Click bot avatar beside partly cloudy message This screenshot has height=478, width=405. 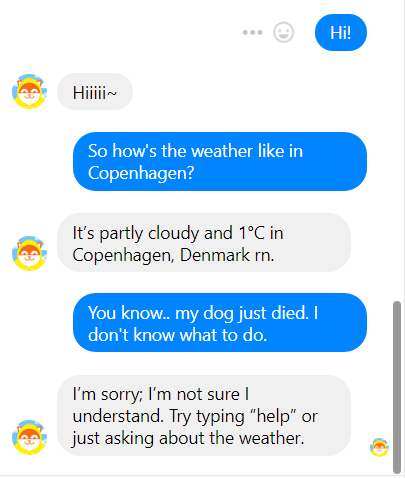29,253
